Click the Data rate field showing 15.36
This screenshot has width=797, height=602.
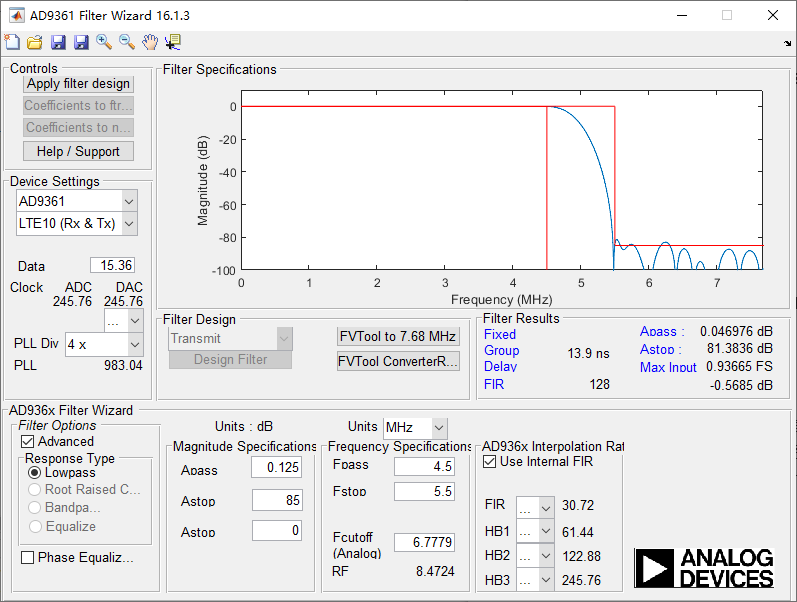pos(112,265)
